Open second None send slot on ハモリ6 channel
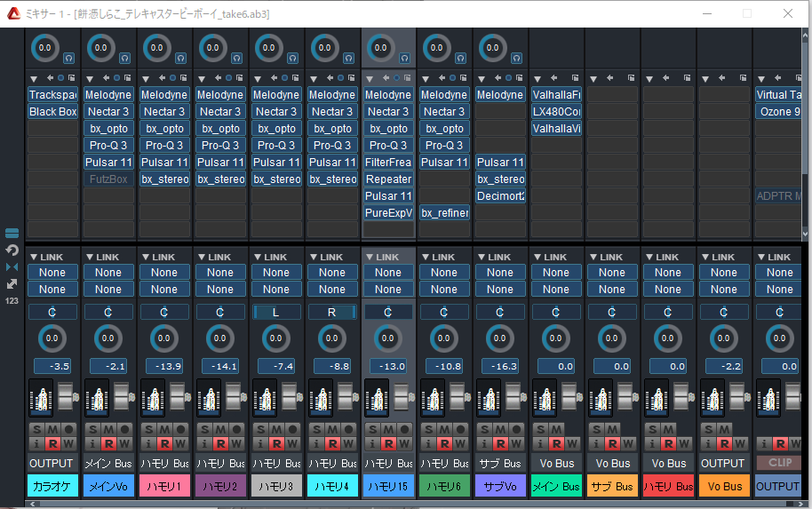 [444, 290]
